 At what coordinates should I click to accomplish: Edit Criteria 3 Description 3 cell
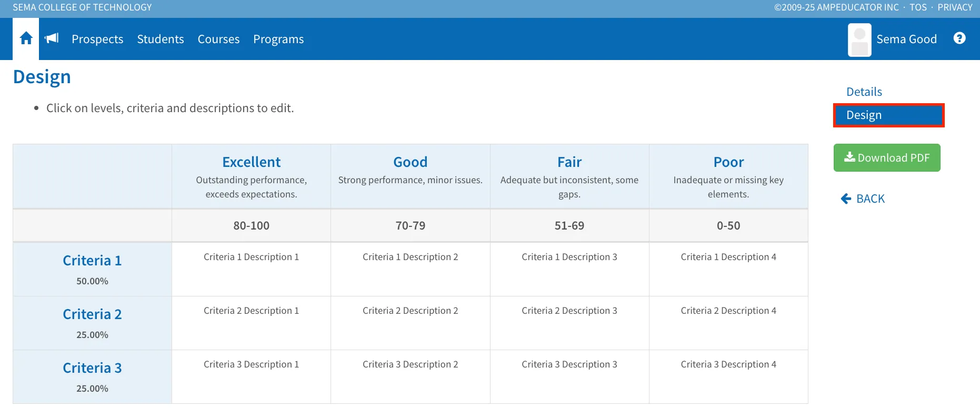569,376
